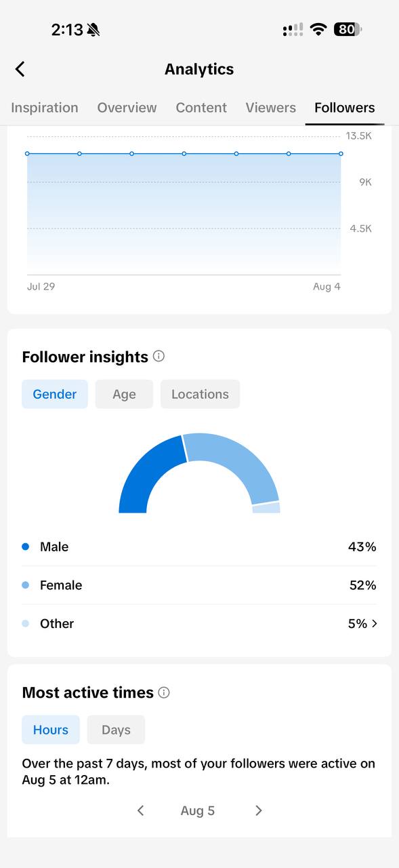Select the Age filter chip

click(124, 394)
